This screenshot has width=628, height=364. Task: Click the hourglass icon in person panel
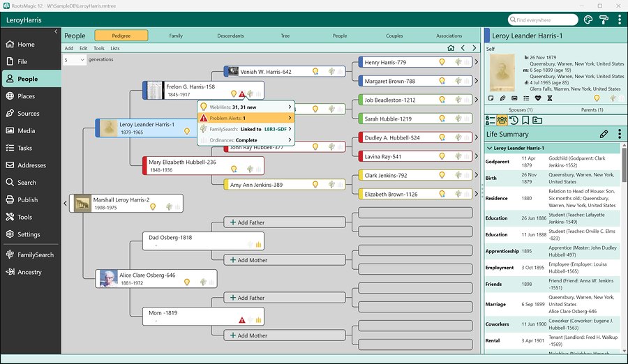pos(550,98)
